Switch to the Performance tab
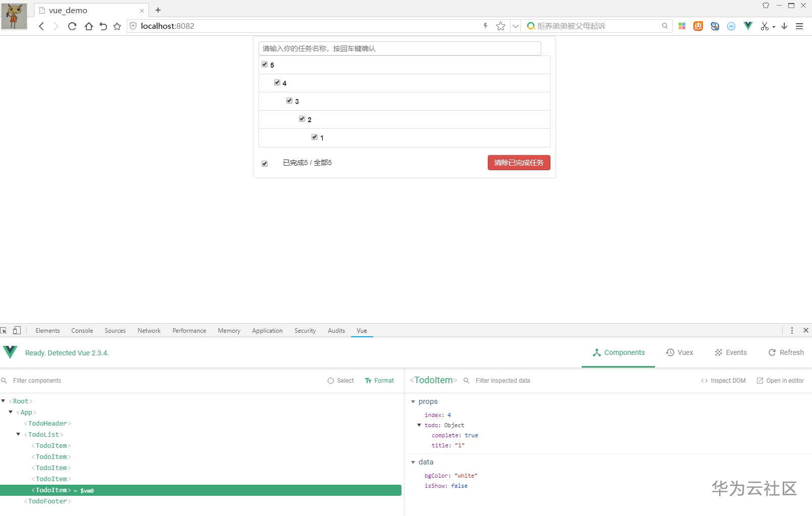812x516 pixels. coord(189,331)
